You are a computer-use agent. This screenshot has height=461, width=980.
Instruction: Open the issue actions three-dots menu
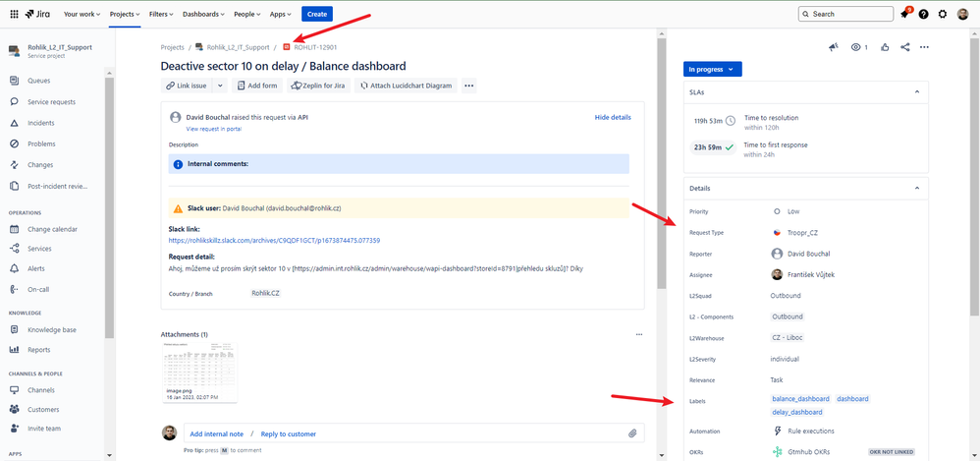click(x=924, y=47)
